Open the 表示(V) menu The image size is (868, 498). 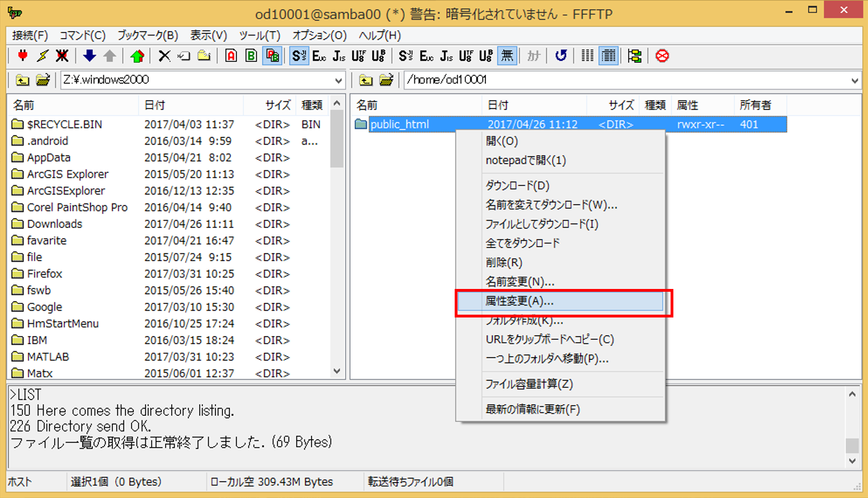click(209, 35)
